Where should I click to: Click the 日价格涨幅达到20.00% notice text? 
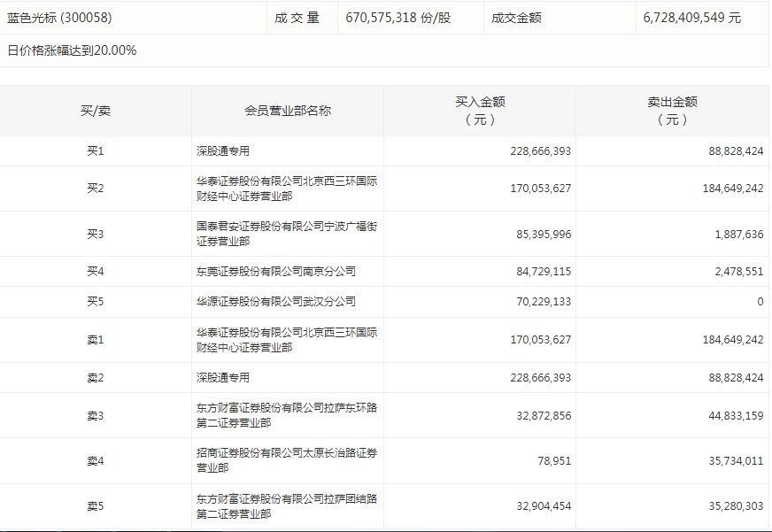(x=72, y=50)
